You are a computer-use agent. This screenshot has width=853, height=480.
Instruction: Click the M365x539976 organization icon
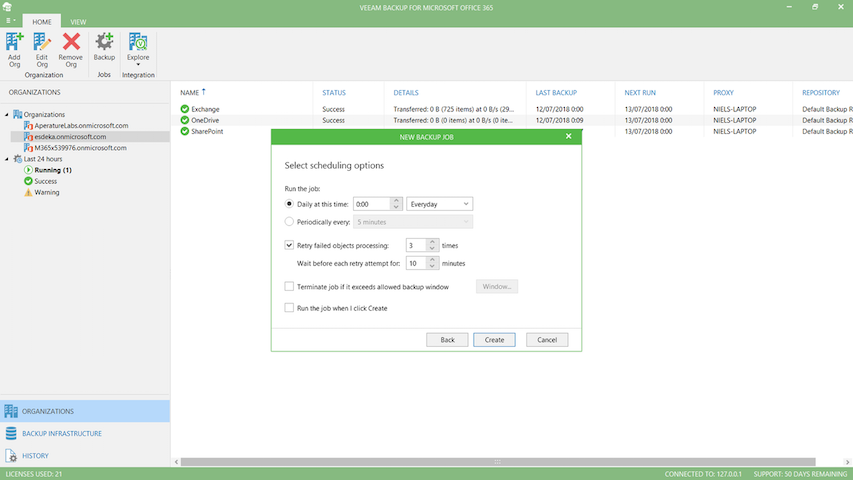(28, 147)
